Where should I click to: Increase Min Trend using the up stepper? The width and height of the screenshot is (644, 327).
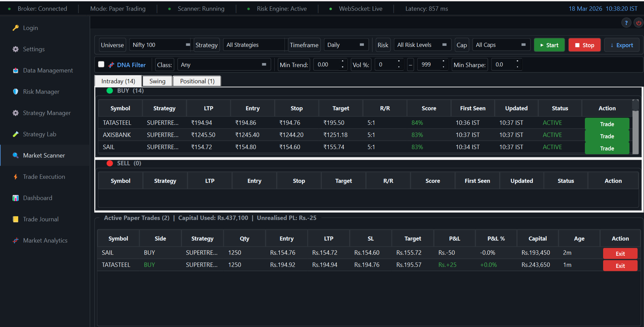(343, 62)
